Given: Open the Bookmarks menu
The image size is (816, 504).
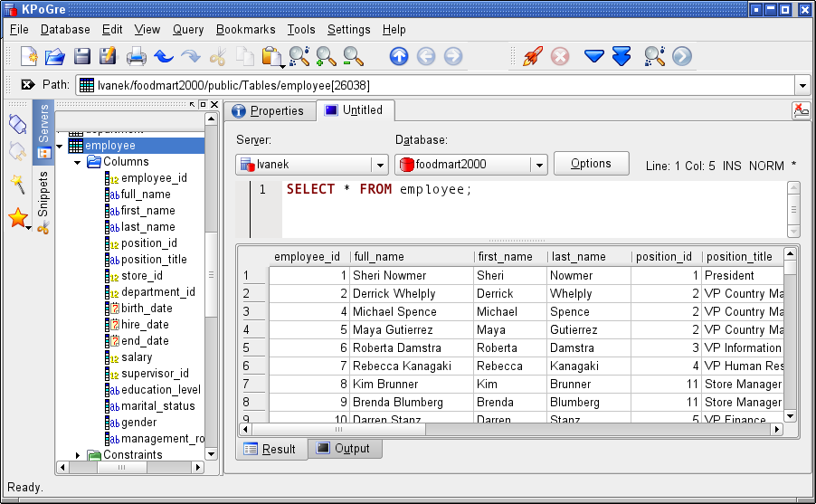Looking at the screenshot, I should tap(245, 30).
